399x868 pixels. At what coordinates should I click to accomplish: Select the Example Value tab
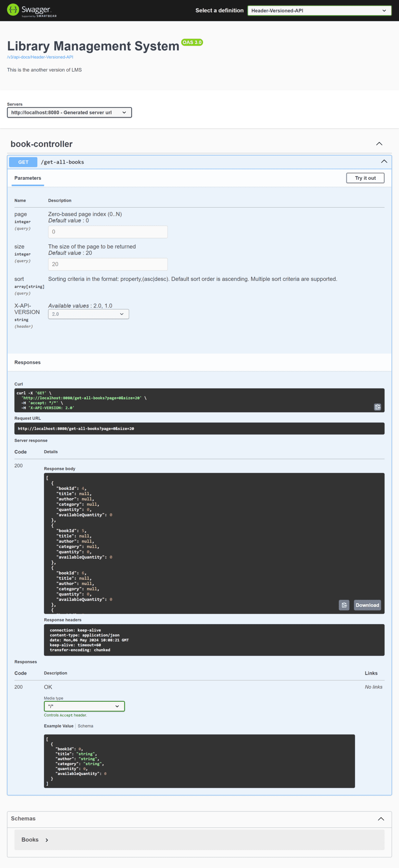[59, 726]
